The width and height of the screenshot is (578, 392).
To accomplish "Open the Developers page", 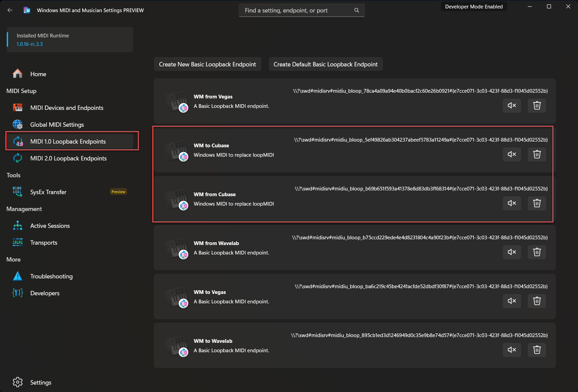I will [70, 293].
